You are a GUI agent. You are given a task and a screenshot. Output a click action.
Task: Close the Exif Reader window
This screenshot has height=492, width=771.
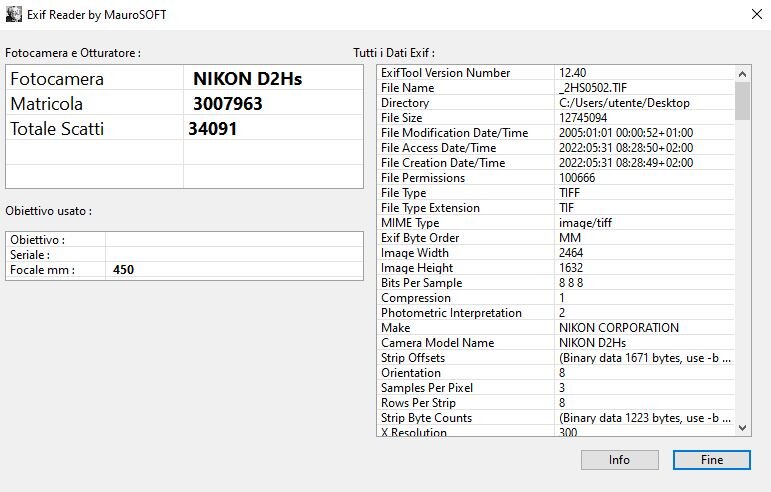(757, 14)
